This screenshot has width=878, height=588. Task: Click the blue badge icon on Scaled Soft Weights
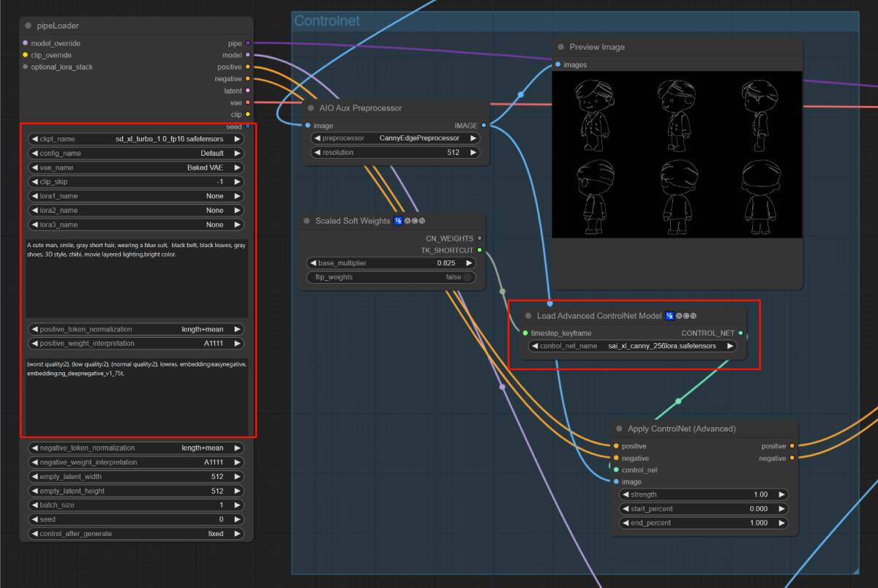tap(398, 221)
